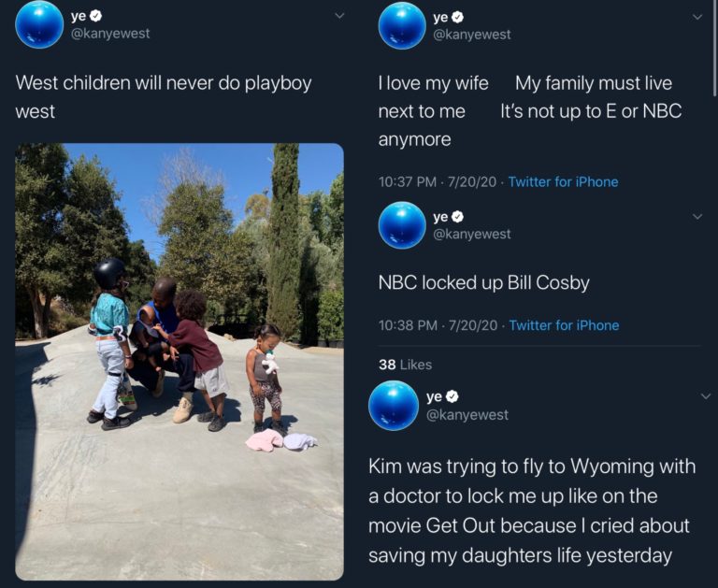718x588 pixels.
Task: Click the @kanyewest handle above the "West children" tweet
Action: point(110,34)
